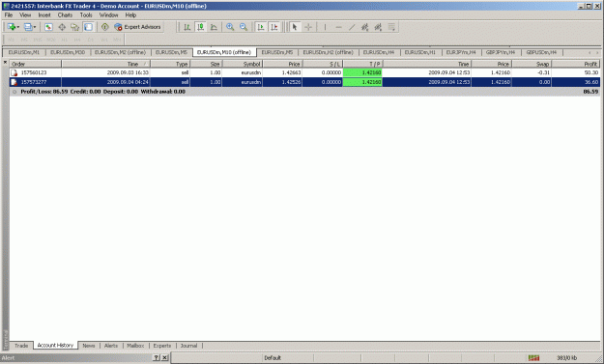This screenshot has width=604, height=364.
Task: Toggle the Auto Scroll chart icon
Action: pyautogui.click(x=261, y=27)
